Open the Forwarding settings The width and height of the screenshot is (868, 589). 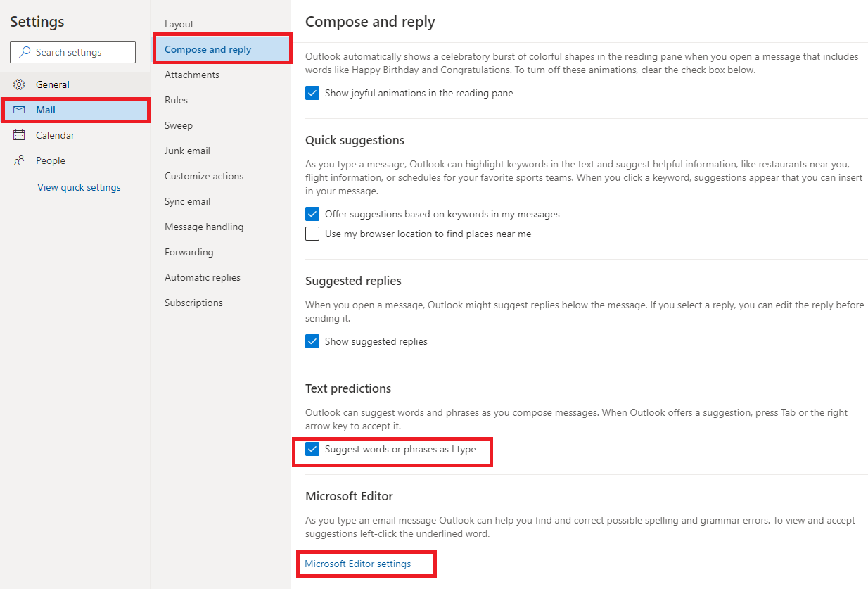pyautogui.click(x=189, y=251)
